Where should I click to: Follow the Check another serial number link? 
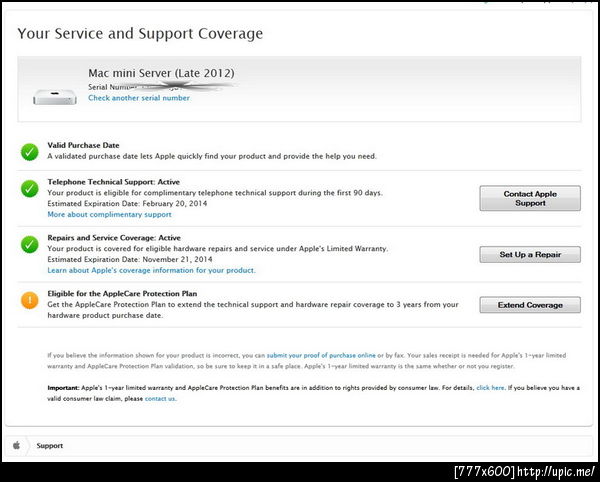coord(139,98)
